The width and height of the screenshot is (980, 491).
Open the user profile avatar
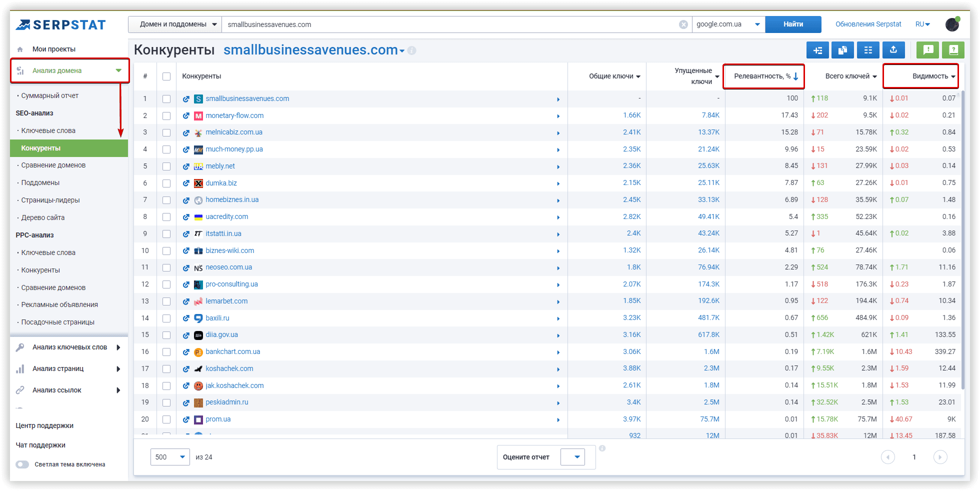[952, 24]
